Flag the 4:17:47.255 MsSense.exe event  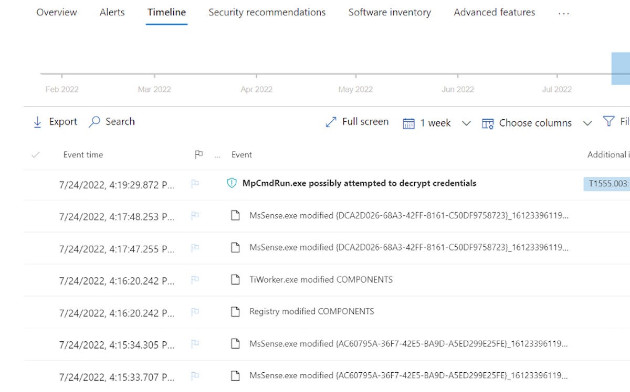195,248
